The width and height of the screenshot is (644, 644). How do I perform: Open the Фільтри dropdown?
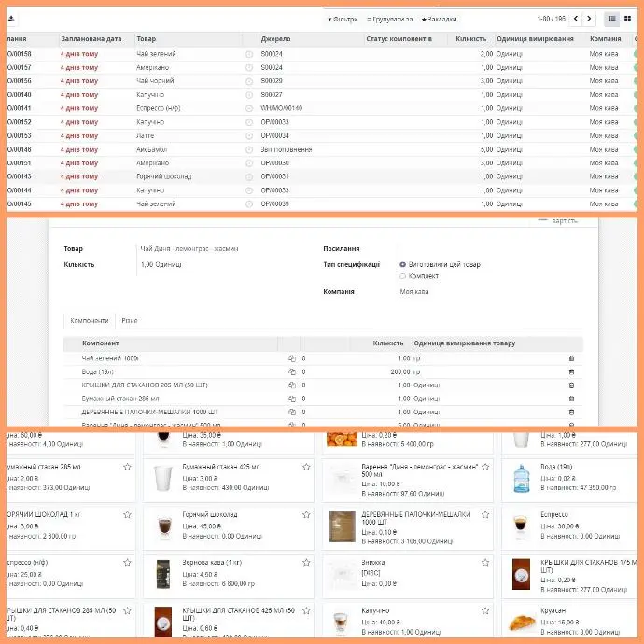[343, 19]
